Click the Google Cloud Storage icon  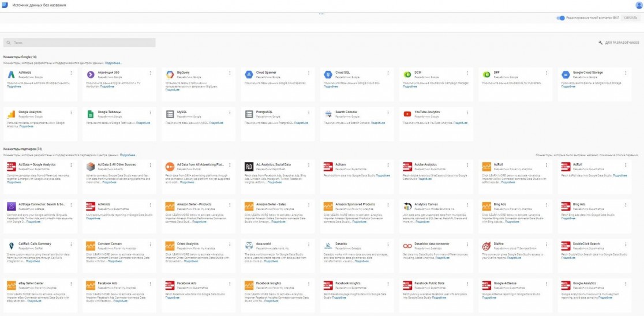coord(566,74)
